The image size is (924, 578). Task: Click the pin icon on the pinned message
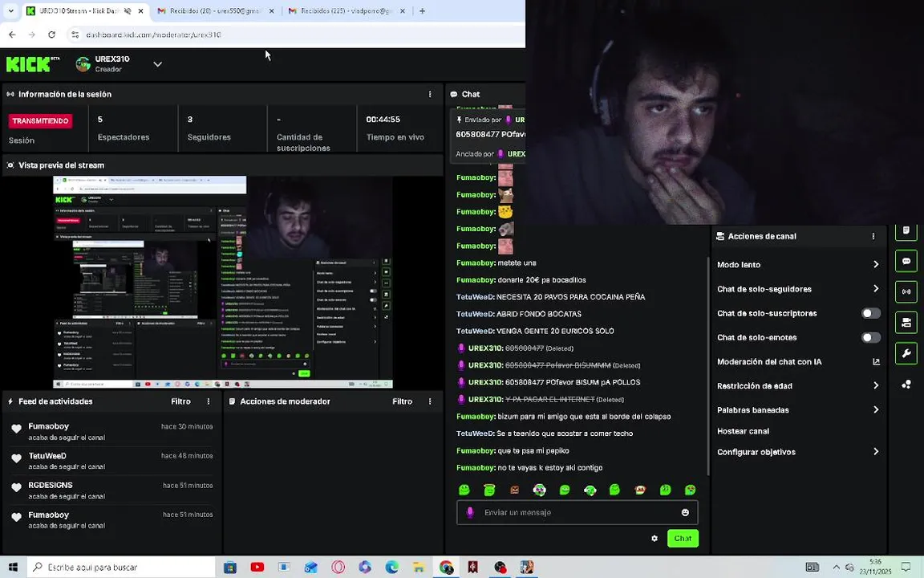459,120
